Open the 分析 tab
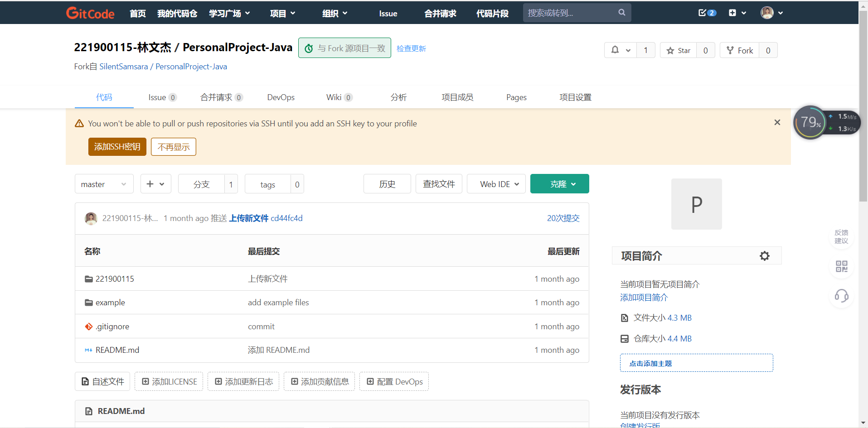Image resolution: width=868 pixels, height=428 pixels. click(398, 97)
